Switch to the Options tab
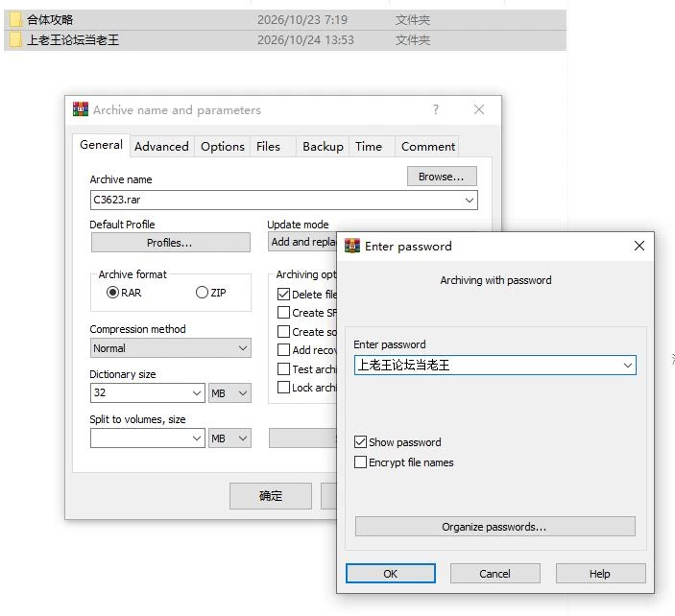 pos(223,147)
